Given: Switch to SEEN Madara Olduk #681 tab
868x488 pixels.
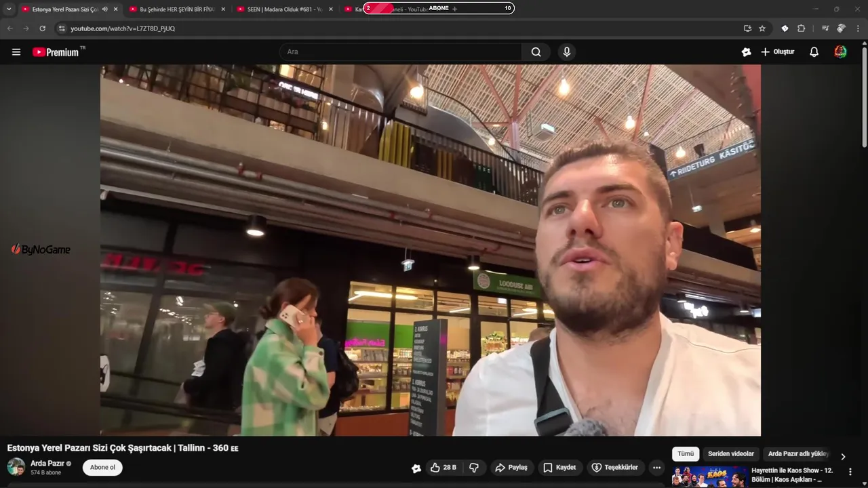Looking at the screenshot, I should click(x=284, y=9).
